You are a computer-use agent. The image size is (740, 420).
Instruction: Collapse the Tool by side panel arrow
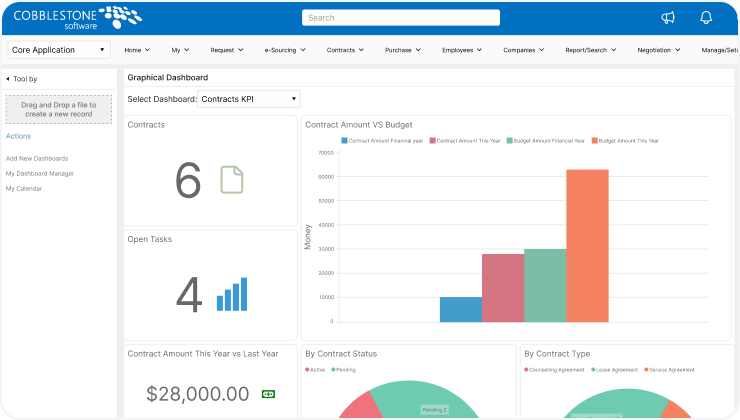[x=8, y=78]
